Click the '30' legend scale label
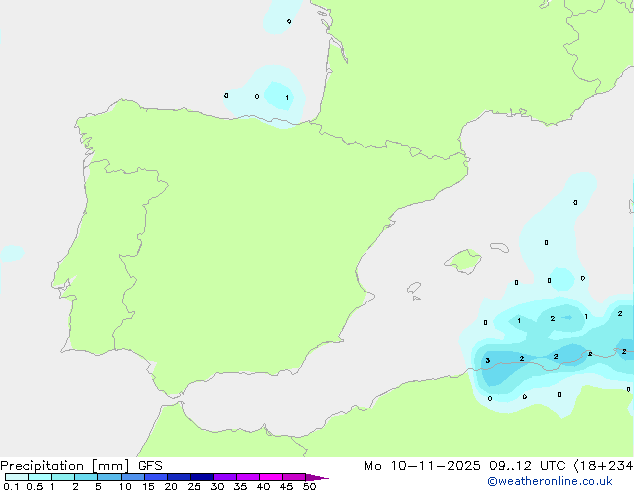Image resolution: width=634 pixels, height=490 pixels. click(217, 486)
